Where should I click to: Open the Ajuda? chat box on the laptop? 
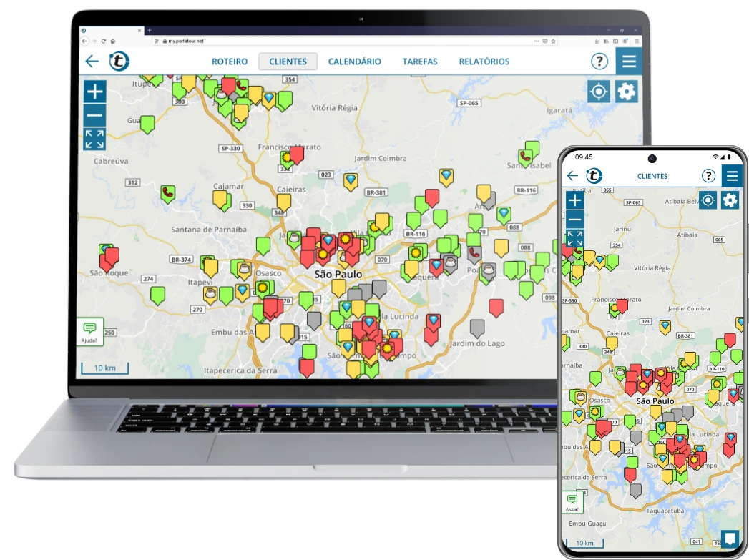90,332
